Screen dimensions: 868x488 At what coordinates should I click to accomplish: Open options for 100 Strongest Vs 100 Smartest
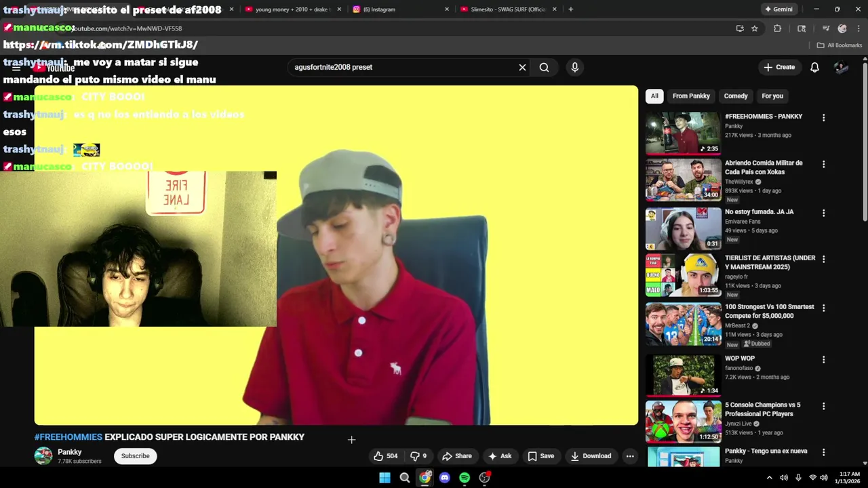pos(823,308)
